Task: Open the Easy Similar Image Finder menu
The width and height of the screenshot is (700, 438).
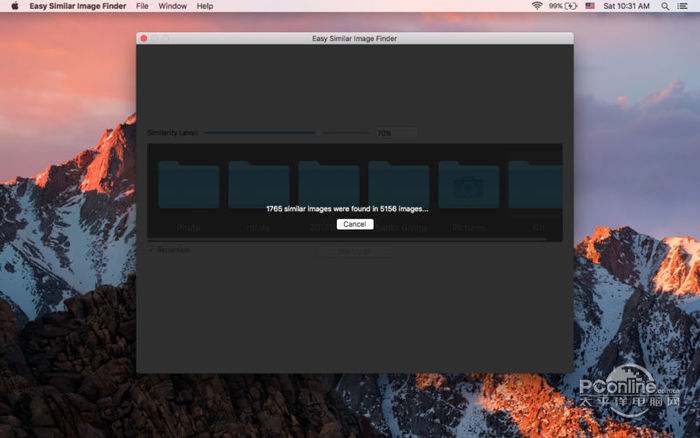Action: pos(78,6)
